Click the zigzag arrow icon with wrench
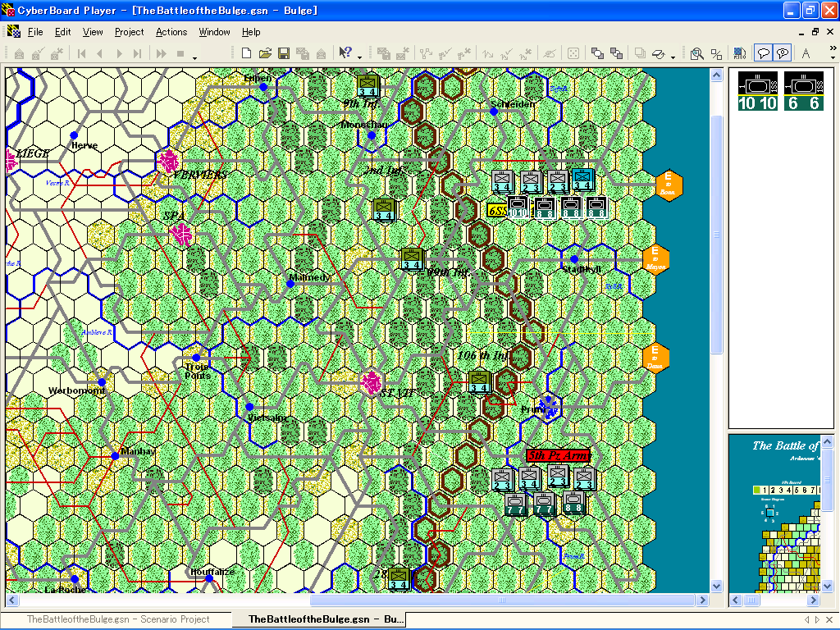The image size is (840, 630). [526, 53]
